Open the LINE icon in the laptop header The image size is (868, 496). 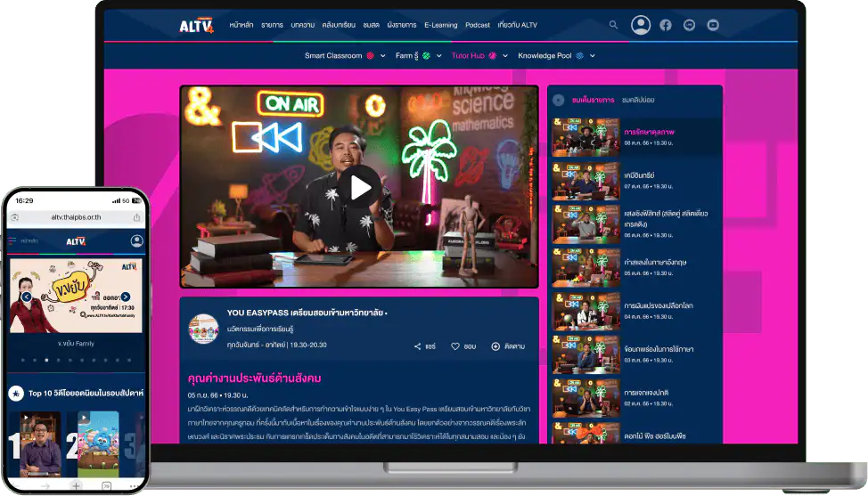689,25
